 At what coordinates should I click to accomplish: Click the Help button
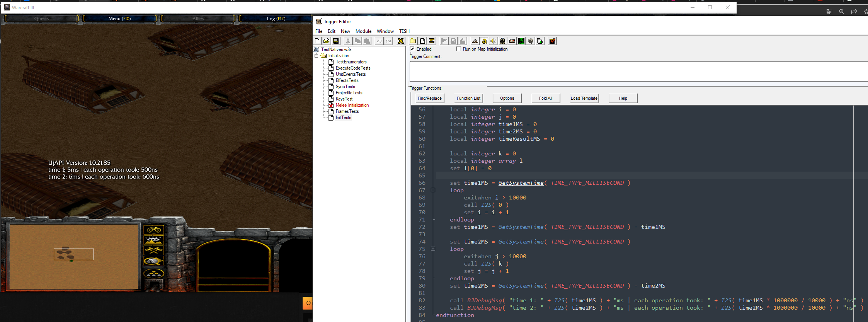click(623, 98)
